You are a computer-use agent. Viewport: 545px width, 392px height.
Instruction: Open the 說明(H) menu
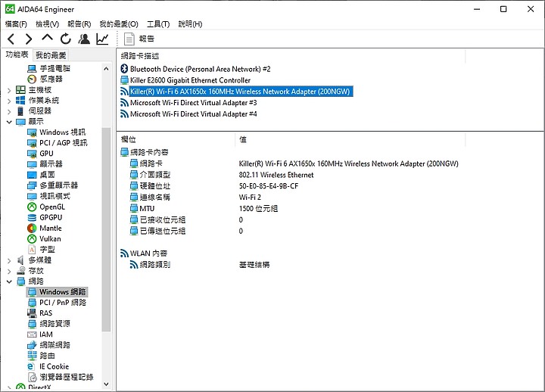tap(190, 24)
